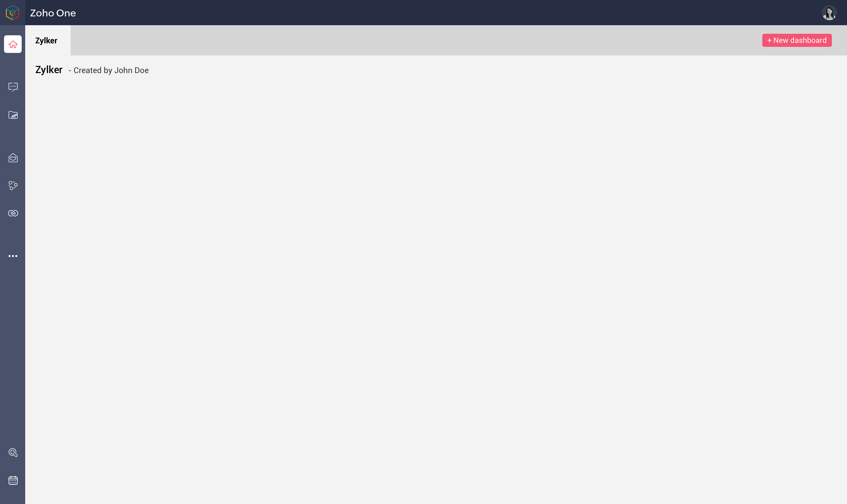Click the Integrations icon in sidebar
This screenshot has height=504, width=847.
(x=13, y=213)
